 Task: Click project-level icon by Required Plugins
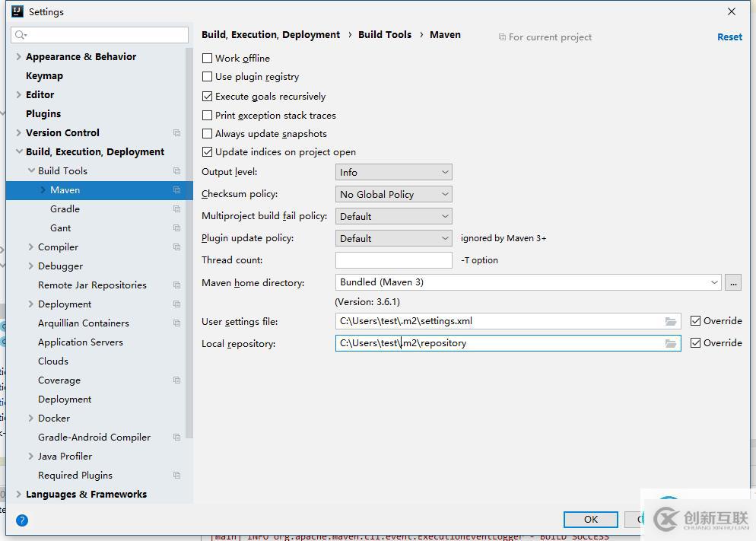coord(177,476)
